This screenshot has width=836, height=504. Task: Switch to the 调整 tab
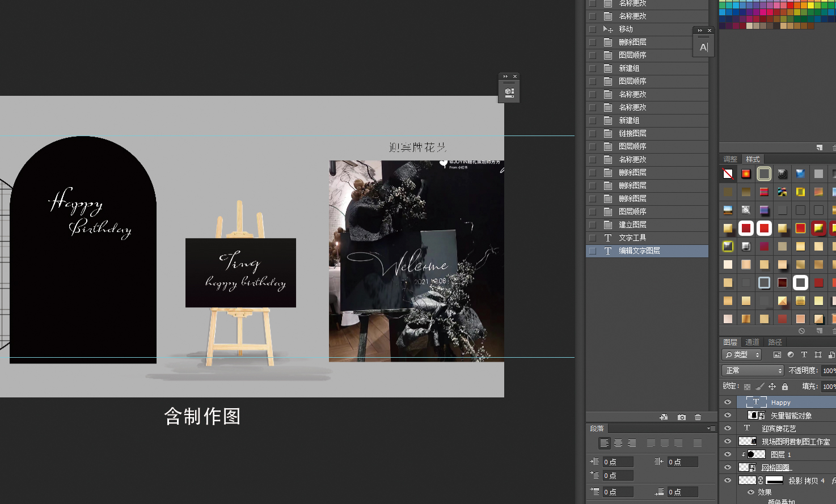click(x=731, y=159)
